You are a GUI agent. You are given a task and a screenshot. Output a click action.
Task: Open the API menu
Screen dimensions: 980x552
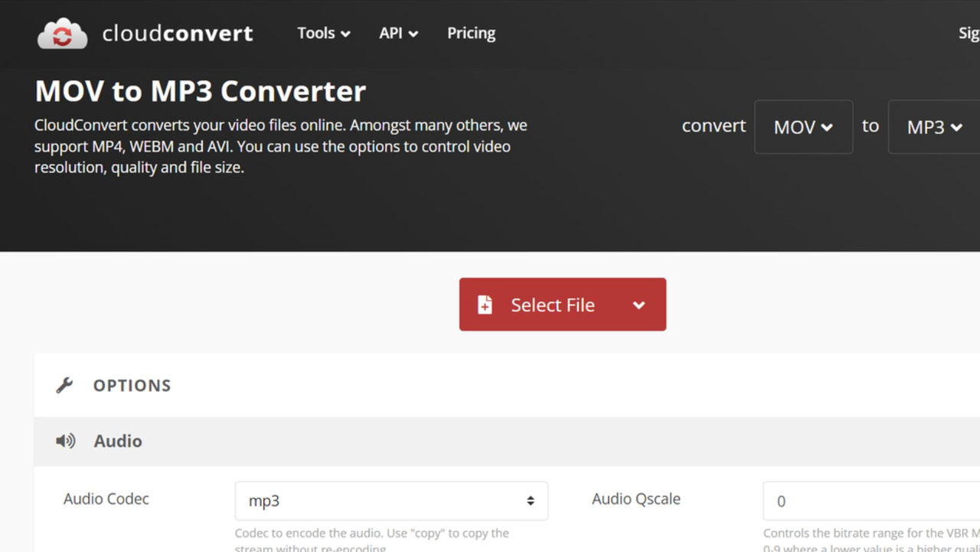pyautogui.click(x=392, y=33)
